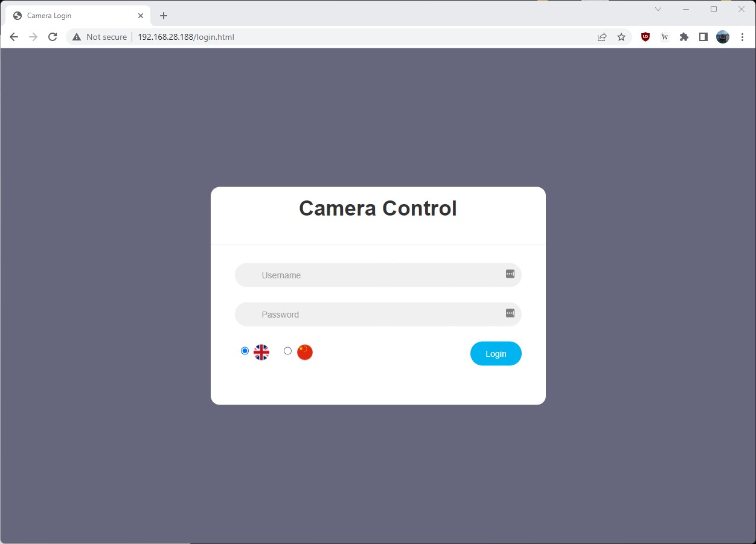Click the browser back arrow
Image resolution: width=756 pixels, height=544 pixels.
[14, 37]
